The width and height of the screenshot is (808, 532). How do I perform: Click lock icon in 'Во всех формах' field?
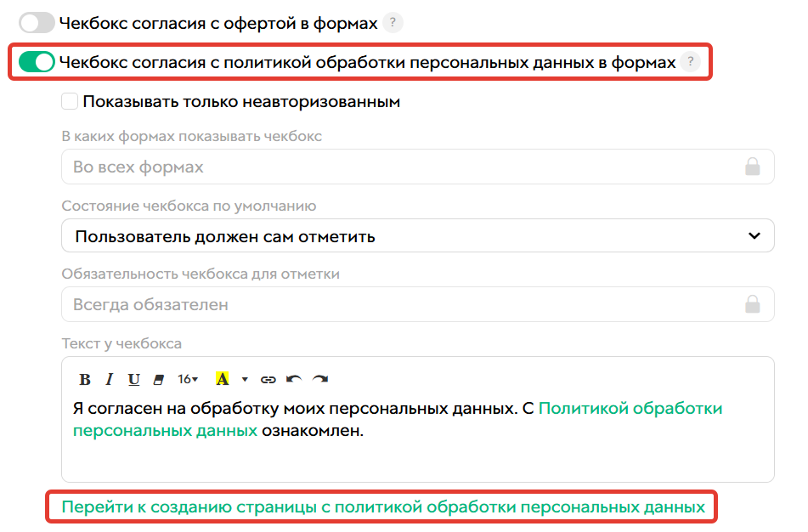click(752, 167)
